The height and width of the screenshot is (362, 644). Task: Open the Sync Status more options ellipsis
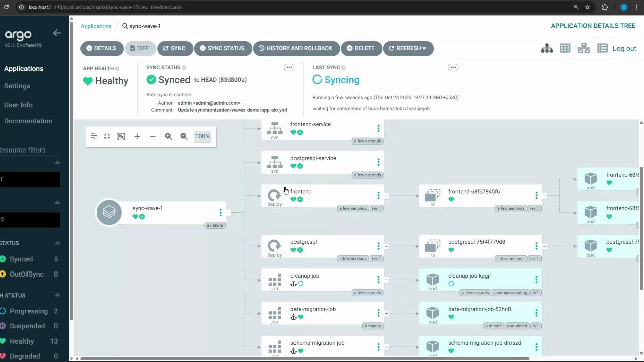coord(289,67)
